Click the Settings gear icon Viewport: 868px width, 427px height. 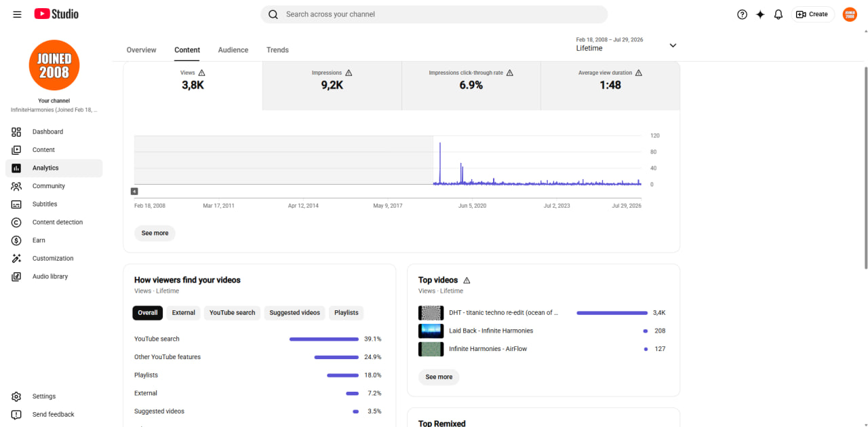click(x=16, y=396)
